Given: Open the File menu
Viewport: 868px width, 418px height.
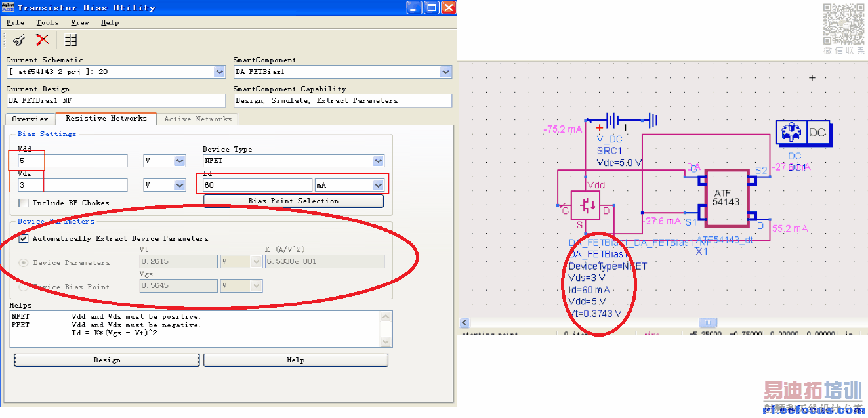Looking at the screenshot, I should (x=15, y=22).
